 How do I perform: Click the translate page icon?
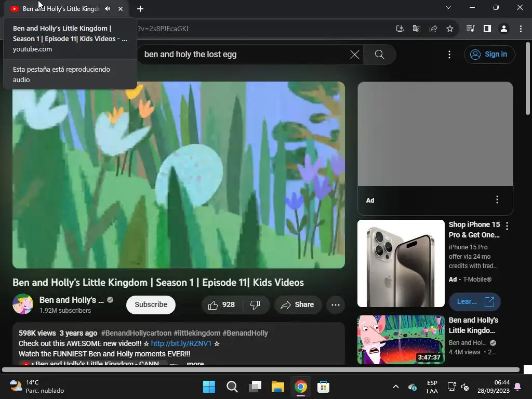tap(416, 29)
